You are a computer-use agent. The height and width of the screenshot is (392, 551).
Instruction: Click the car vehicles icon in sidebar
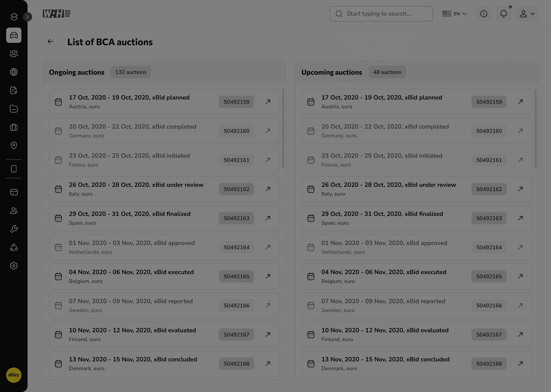pyautogui.click(x=14, y=35)
